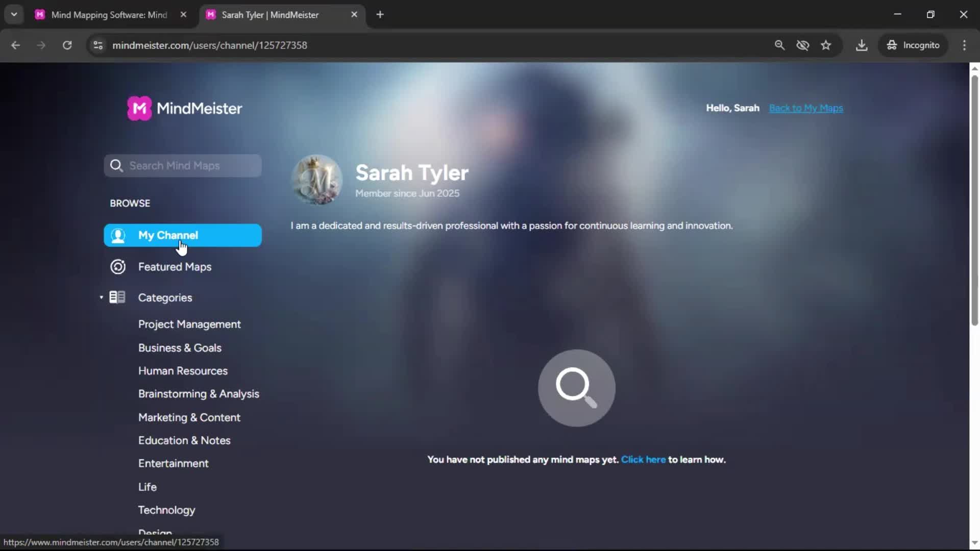Screen dimensions: 980x551
Task: Click 'Member since Jun 2025' text
Action: point(407,193)
